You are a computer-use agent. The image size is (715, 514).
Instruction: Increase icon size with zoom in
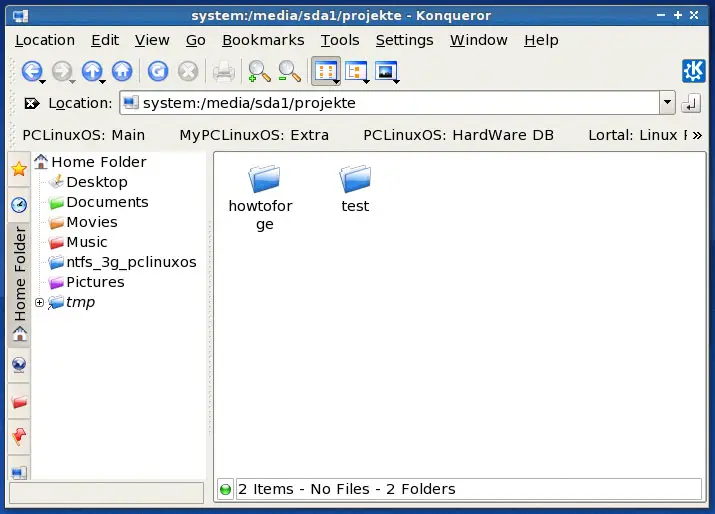coord(259,72)
